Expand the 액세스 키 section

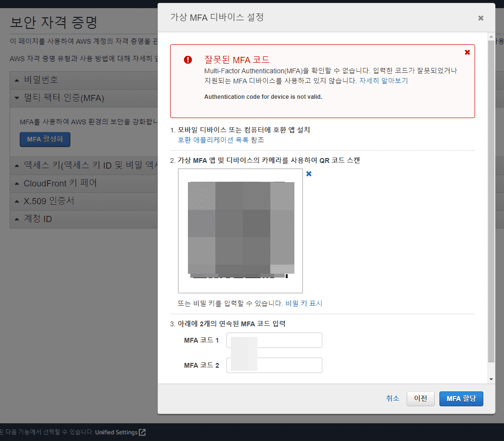[83, 165]
